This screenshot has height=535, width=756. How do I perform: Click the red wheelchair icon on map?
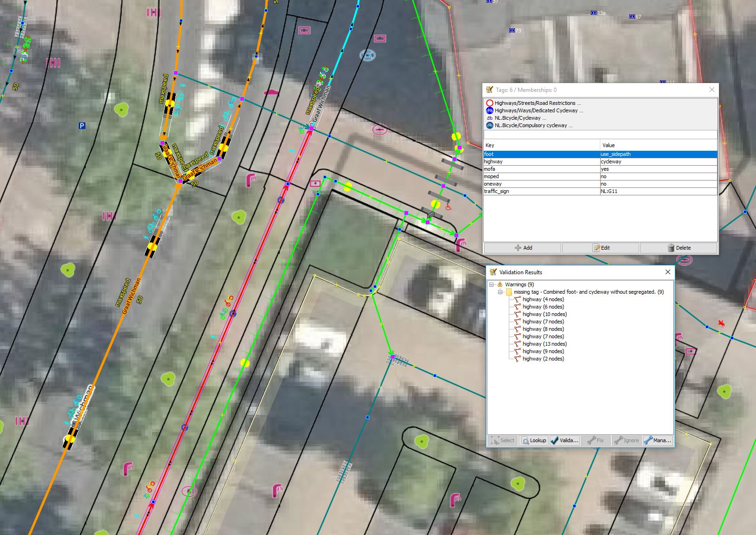click(448, 207)
